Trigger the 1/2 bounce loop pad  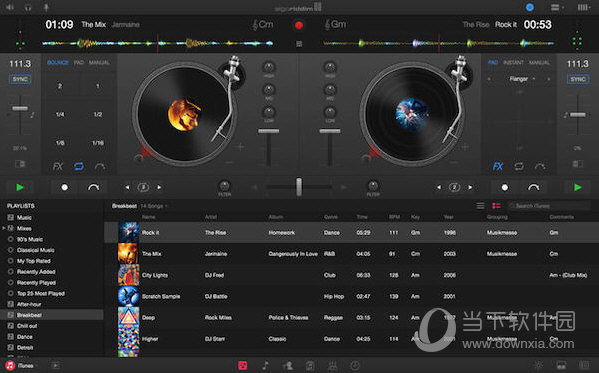point(97,114)
